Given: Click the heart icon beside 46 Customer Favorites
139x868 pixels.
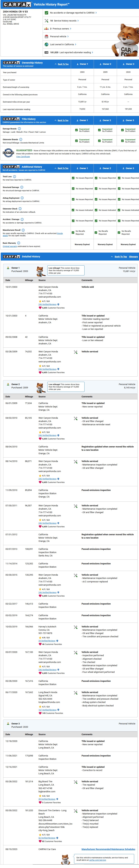Looking at the screenshot, I should click(x=40, y=644).
